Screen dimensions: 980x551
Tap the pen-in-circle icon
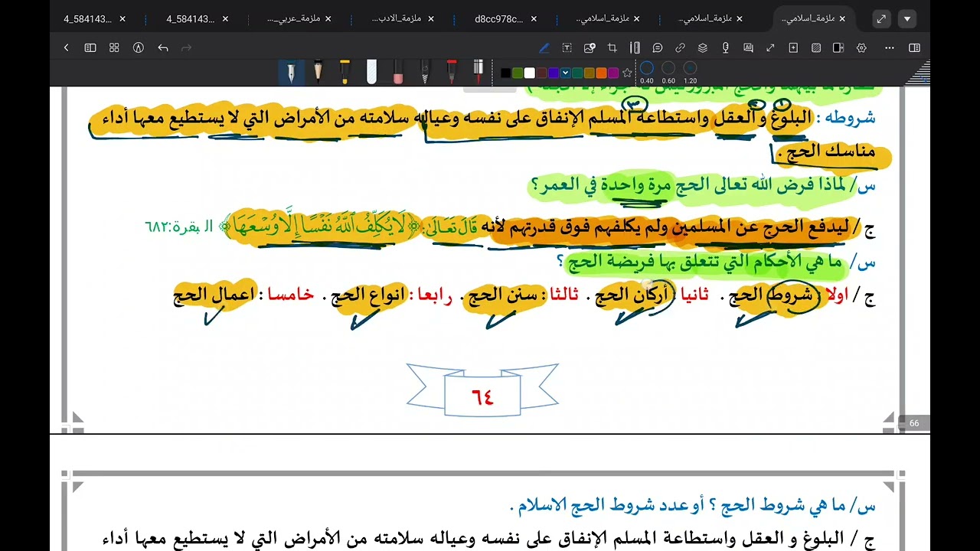point(139,47)
